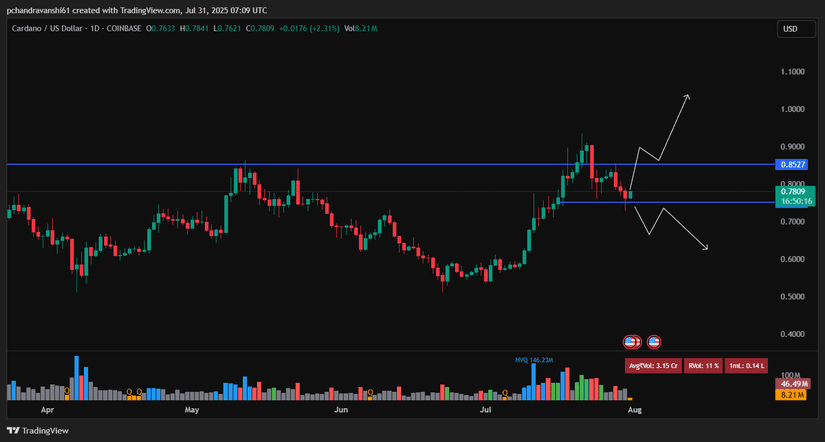Click the change value +0.0176 (+2.31%)
Viewport: 825px width, 442px height.
click(309, 28)
